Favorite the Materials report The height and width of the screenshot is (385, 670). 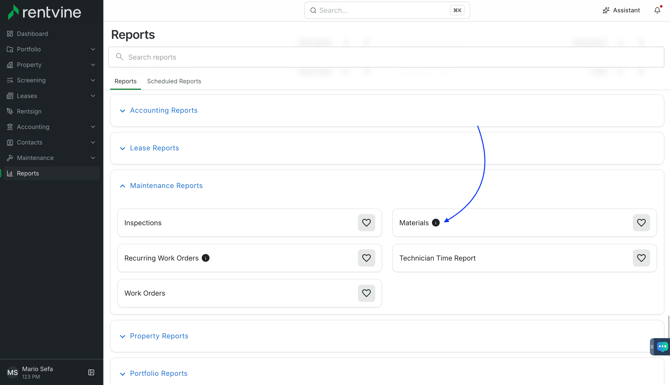[x=641, y=223]
